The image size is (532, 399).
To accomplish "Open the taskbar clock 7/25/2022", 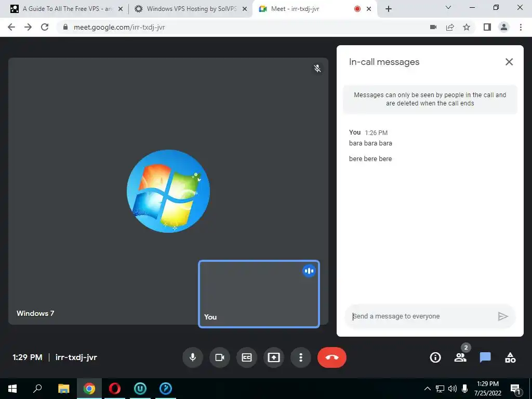I will [487, 389].
